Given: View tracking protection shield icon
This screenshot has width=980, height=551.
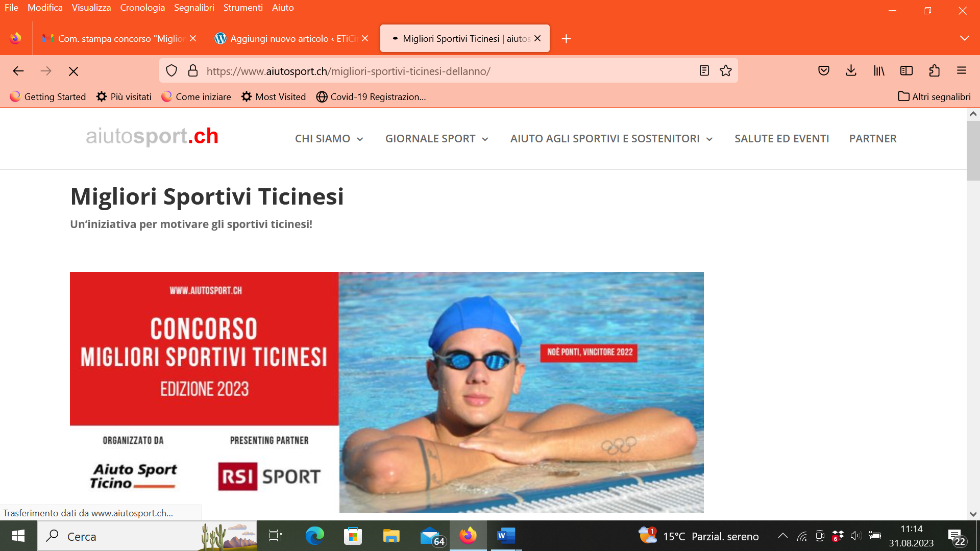Looking at the screenshot, I should coord(171,71).
